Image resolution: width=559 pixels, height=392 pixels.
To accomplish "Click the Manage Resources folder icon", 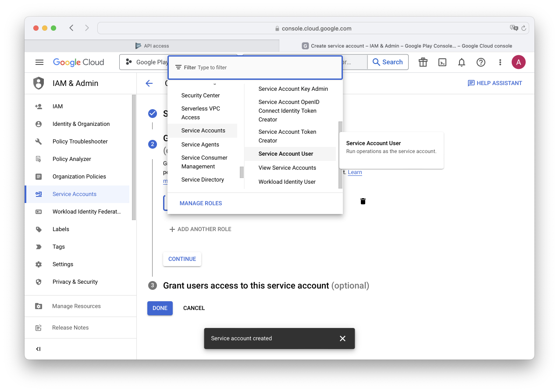I will (39, 306).
